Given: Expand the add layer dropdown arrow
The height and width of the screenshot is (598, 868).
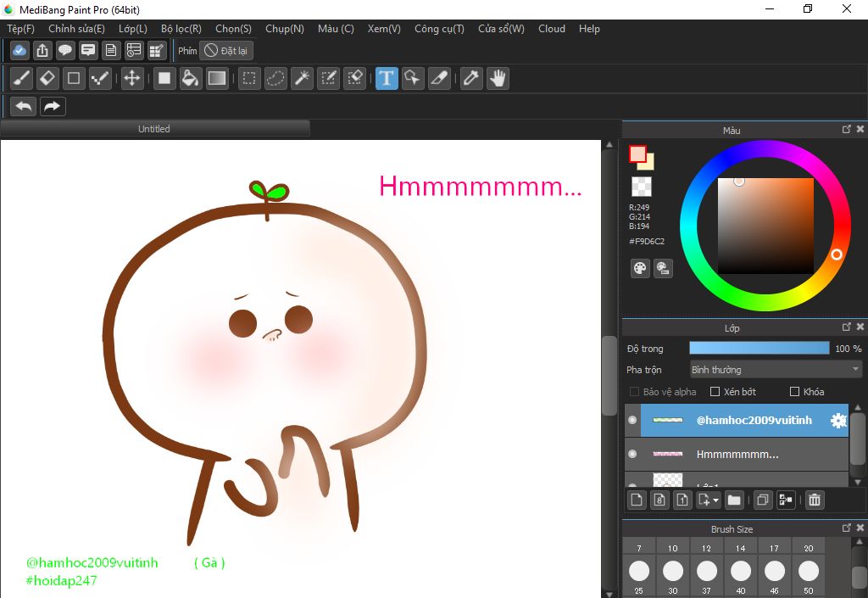Looking at the screenshot, I should pos(715,500).
